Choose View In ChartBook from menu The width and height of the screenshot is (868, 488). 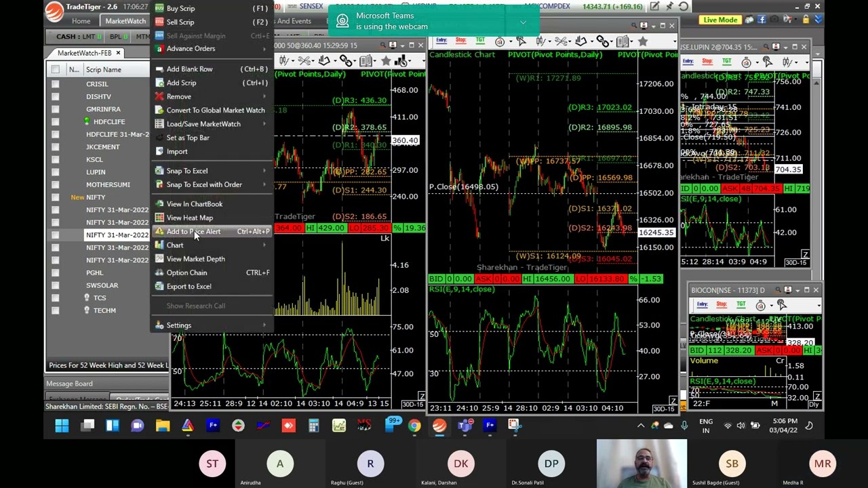(210, 204)
